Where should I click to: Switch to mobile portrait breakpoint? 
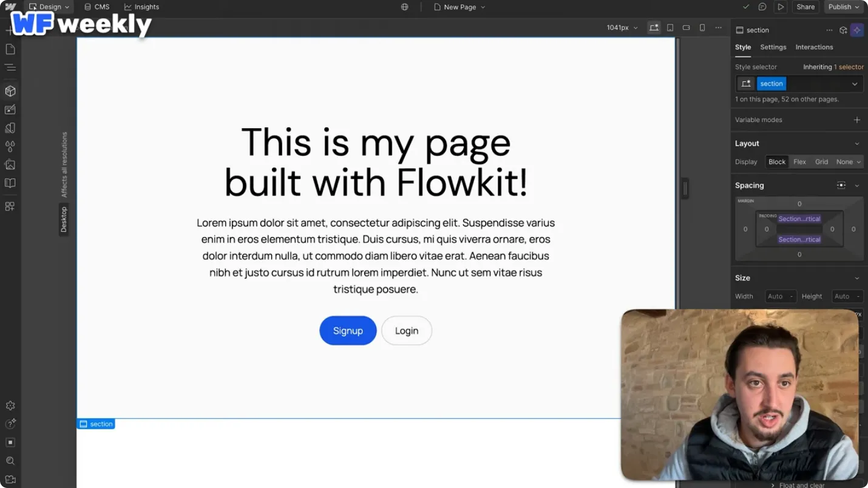(702, 28)
